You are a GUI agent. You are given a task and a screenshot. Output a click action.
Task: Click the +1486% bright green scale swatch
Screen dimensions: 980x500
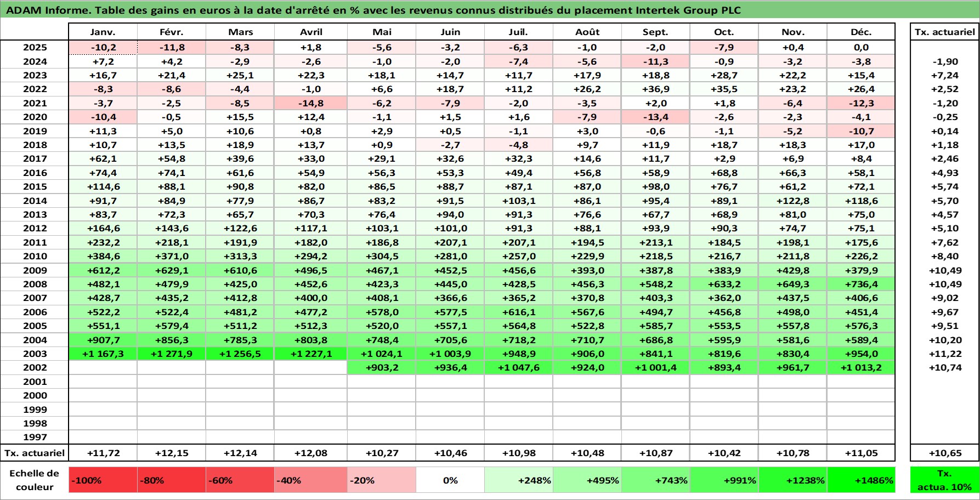pos(861,480)
